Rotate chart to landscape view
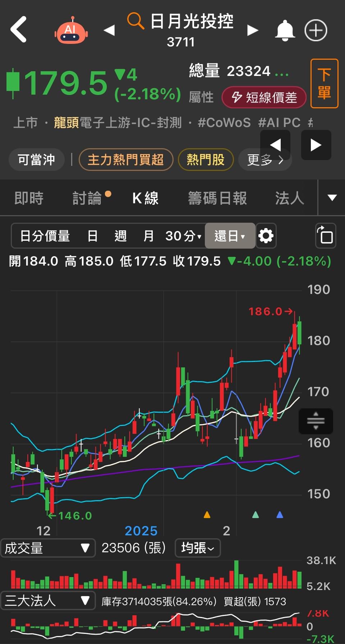Viewport: 345px width, 644px height. pyautogui.click(x=326, y=236)
